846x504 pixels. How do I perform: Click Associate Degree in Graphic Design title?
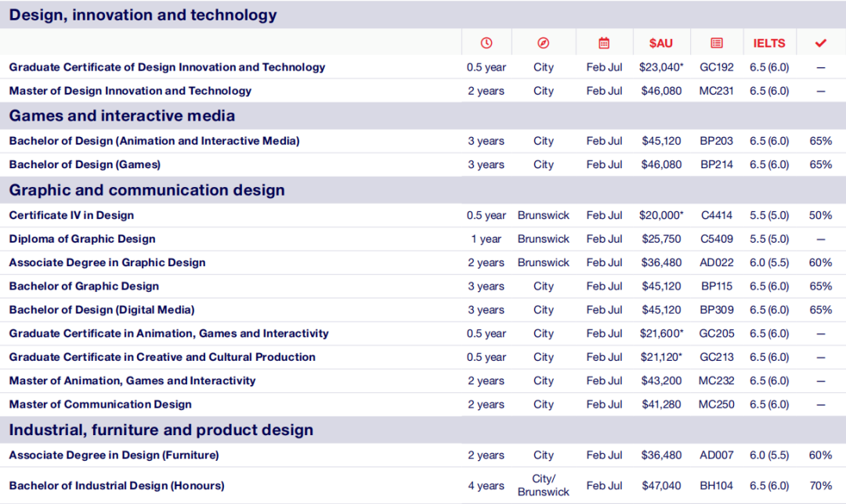(x=107, y=262)
